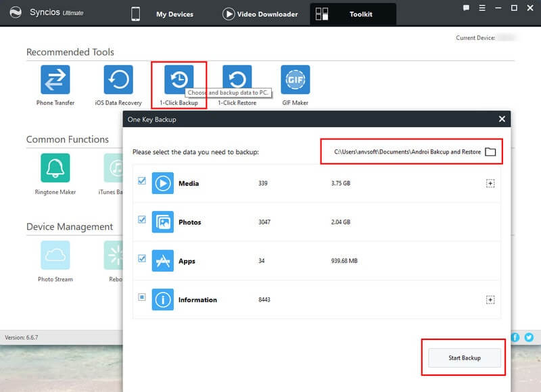Click the Version: 6.6.7 status text
The height and width of the screenshot is (392, 541).
22,337
